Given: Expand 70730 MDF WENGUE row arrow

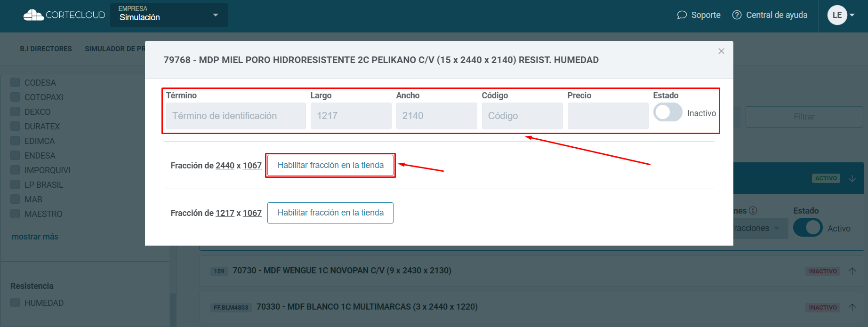Looking at the screenshot, I should pos(852,271).
